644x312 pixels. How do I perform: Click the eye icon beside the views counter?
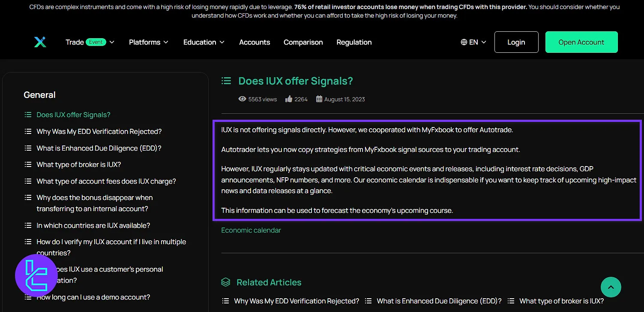(243, 99)
